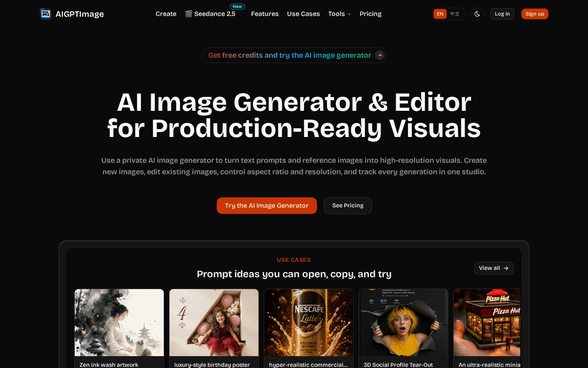Click the New badge above Seedance

click(237, 7)
